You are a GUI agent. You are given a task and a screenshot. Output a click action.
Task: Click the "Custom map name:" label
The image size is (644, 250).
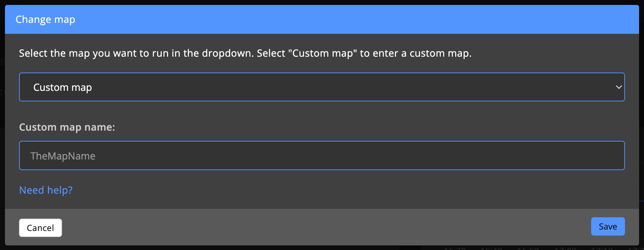coord(67,127)
